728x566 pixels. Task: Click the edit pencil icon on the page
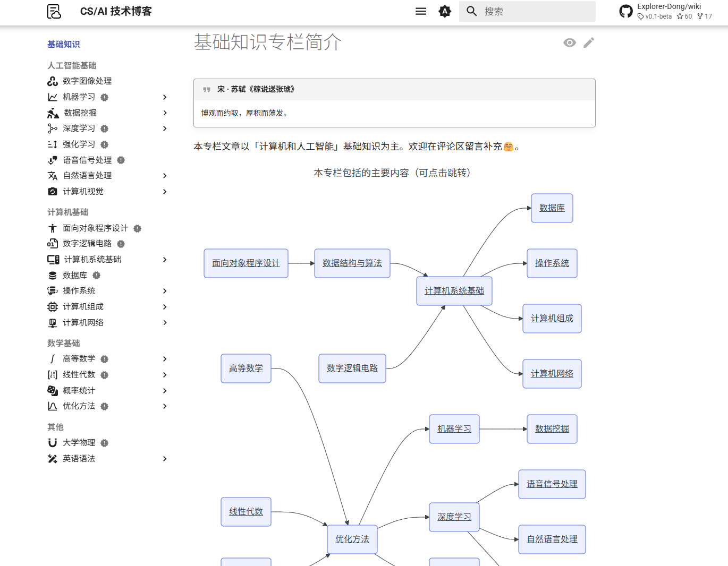[x=589, y=42]
